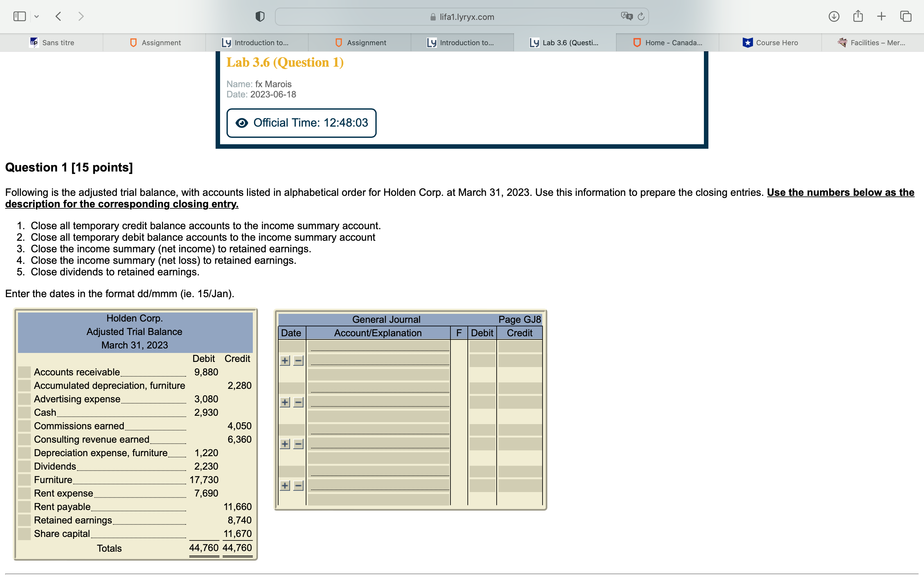Click the first Date field in the General Journal

click(291, 347)
